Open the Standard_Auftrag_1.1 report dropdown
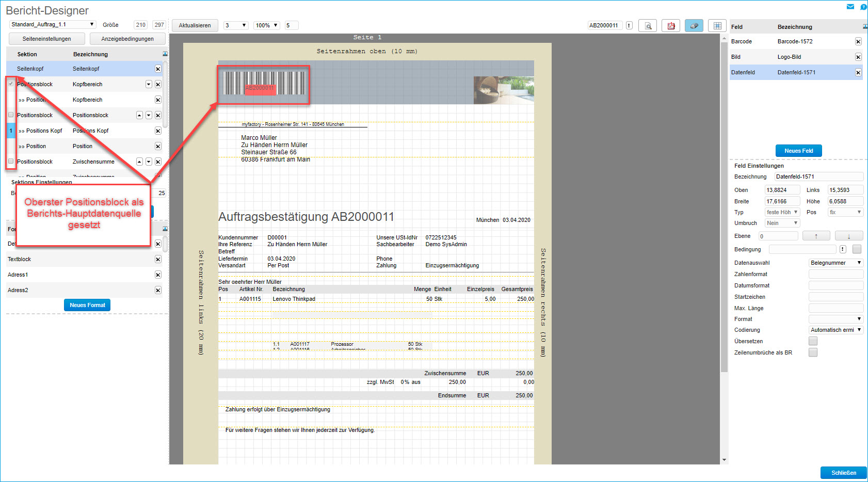 pos(53,25)
